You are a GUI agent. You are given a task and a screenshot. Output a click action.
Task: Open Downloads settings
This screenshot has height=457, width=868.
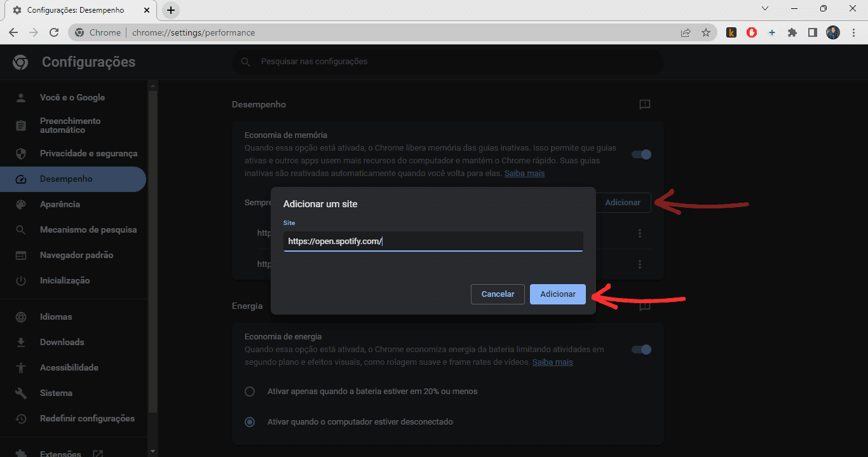[x=73, y=342]
